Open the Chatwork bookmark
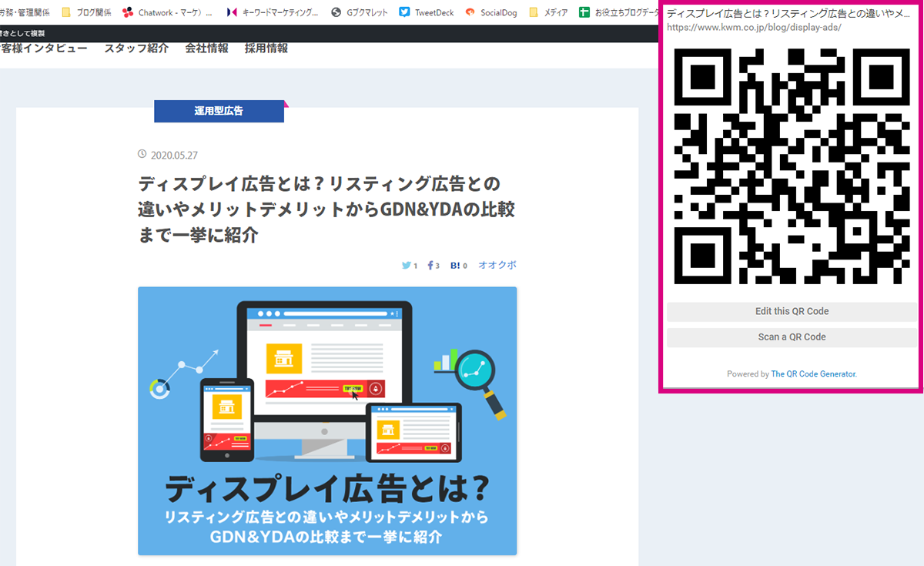 click(x=167, y=12)
